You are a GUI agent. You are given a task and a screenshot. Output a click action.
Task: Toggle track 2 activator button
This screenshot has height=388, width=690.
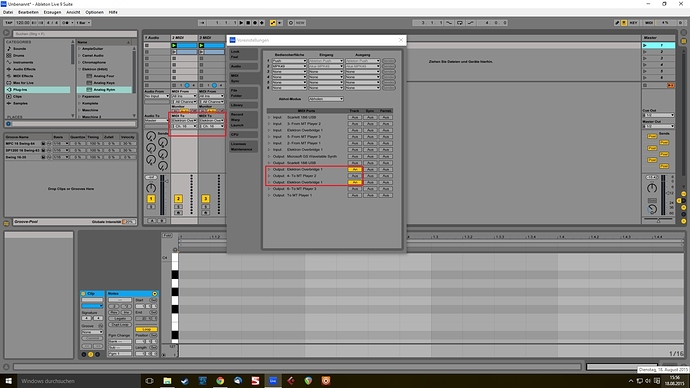(178, 199)
